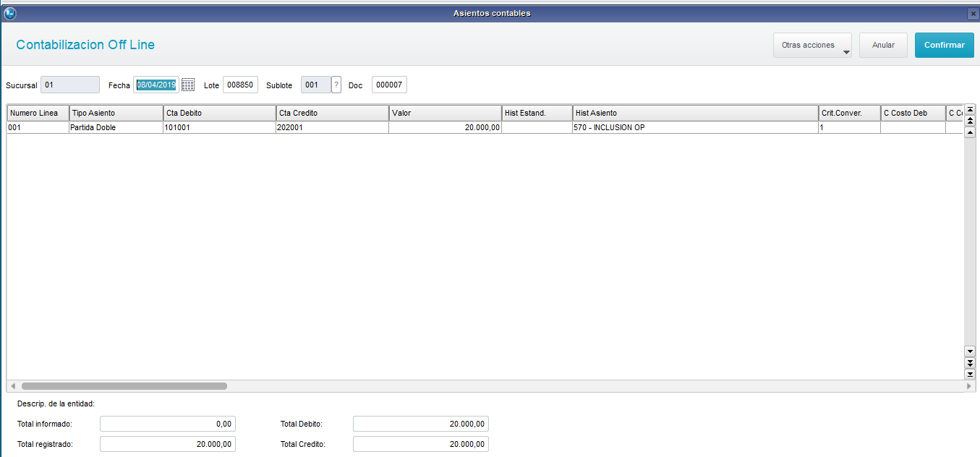
Task: Select the Hist Asiento column header
Action: coord(695,113)
